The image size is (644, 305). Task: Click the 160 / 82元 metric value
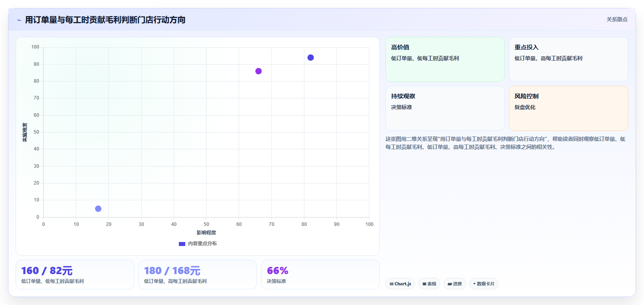(x=47, y=271)
